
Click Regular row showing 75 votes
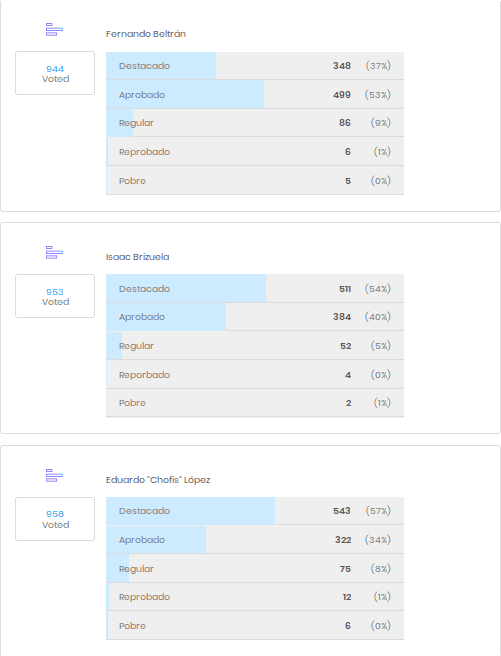[255, 569]
